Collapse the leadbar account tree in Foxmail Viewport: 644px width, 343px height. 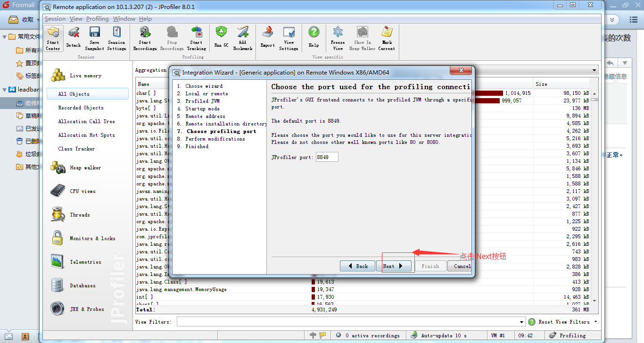pos(4,89)
